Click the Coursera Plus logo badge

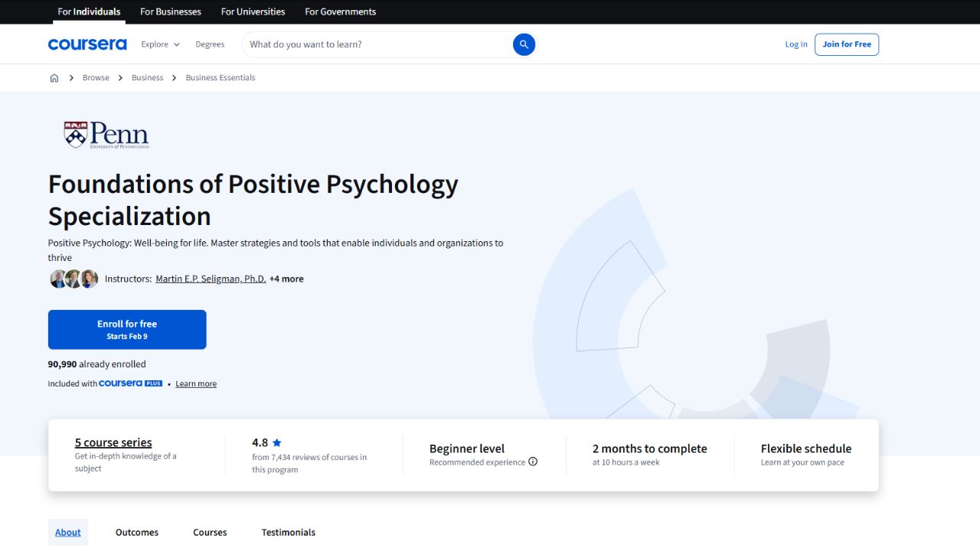click(130, 383)
